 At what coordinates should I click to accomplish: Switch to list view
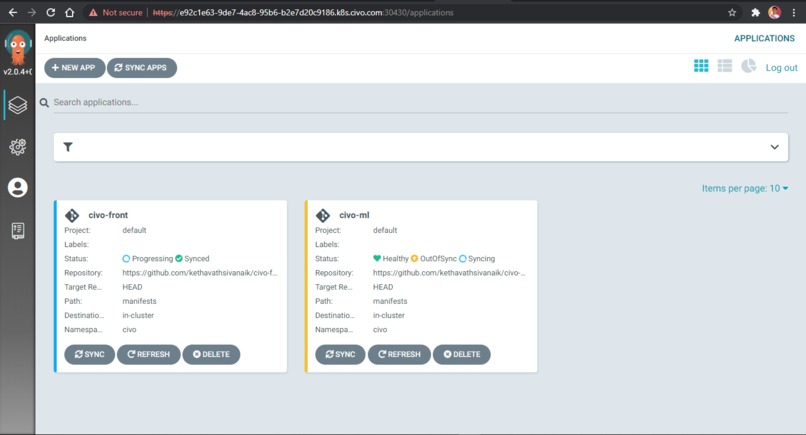(725, 66)
